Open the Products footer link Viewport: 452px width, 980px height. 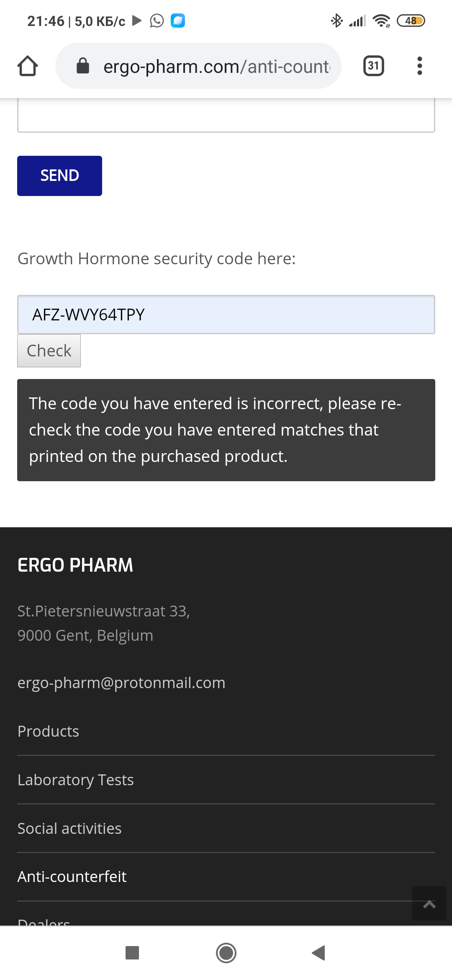click(49, 731)
